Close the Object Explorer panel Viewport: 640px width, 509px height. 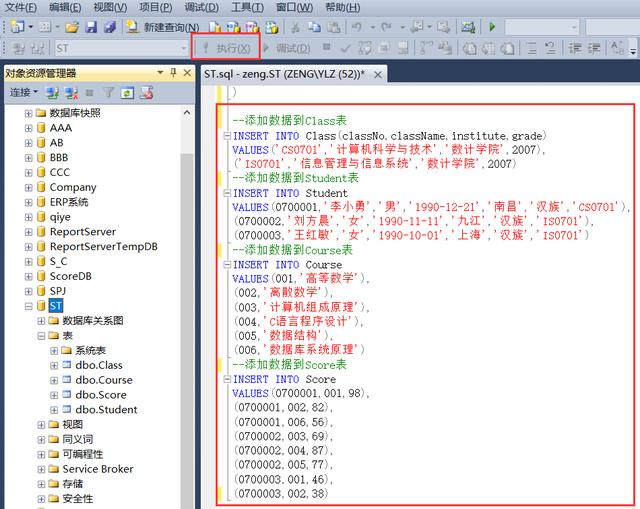coord(187,73)
